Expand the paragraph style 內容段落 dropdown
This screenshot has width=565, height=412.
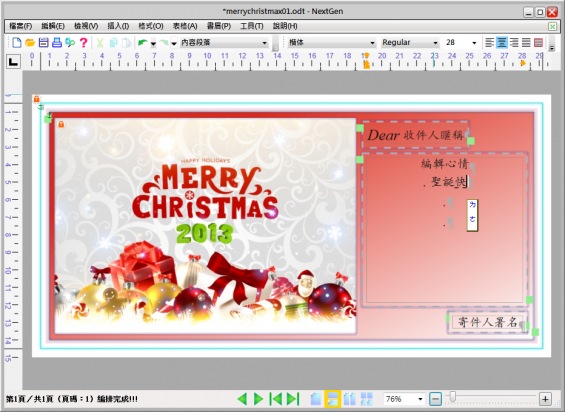pos(264,43)
